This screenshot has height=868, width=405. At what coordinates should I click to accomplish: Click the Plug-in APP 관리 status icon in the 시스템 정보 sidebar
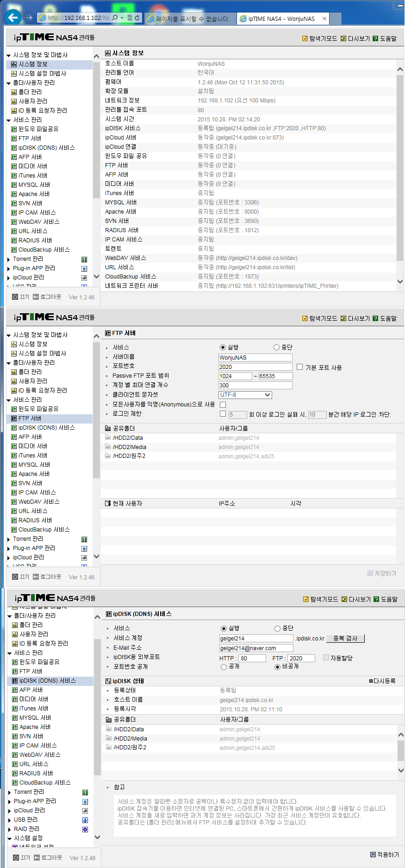(84, 268)
